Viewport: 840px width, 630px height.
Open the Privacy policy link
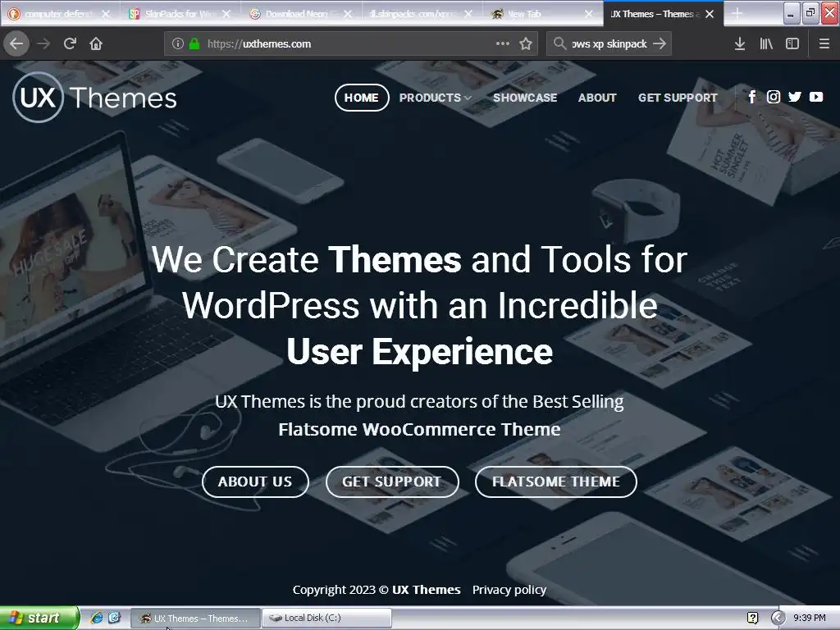509,590
